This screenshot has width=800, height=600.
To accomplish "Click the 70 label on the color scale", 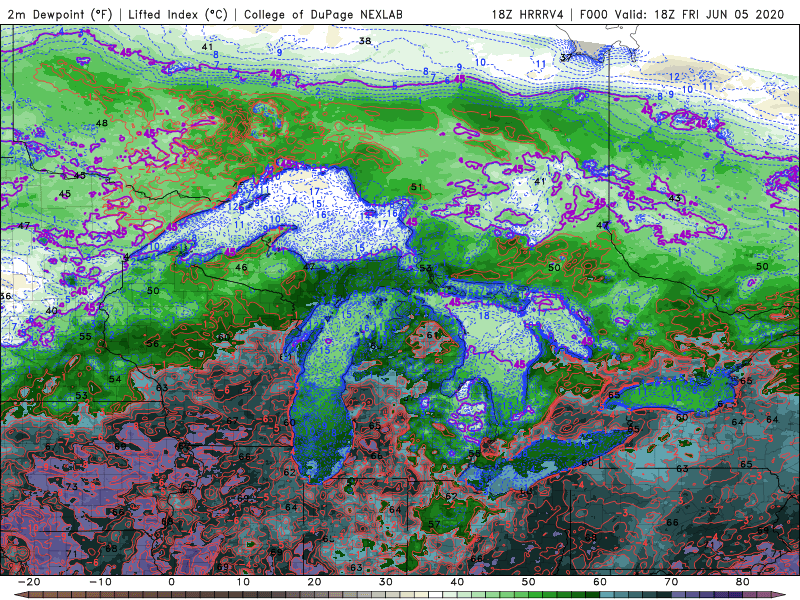I will [671, 582].
